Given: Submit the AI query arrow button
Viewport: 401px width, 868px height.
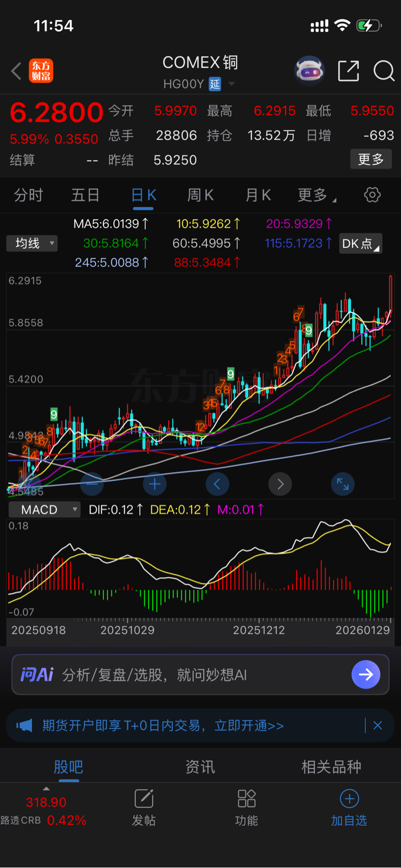Looking at the screenshot, I should tap(366, 674).
